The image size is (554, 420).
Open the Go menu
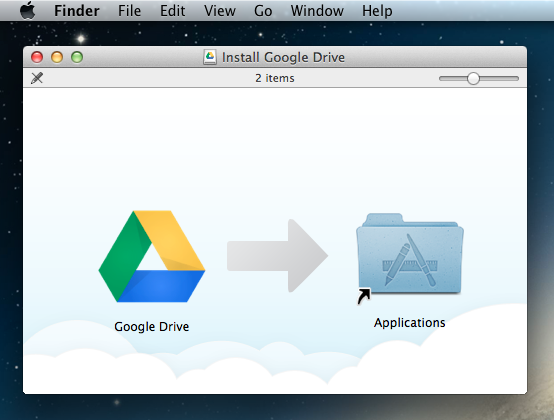[263, 11]
